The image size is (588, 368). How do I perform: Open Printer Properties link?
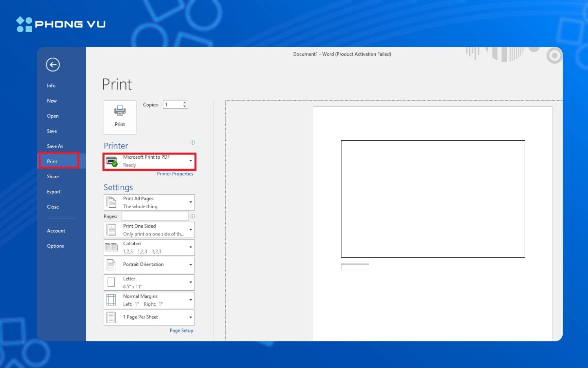[x=175, y=173]
